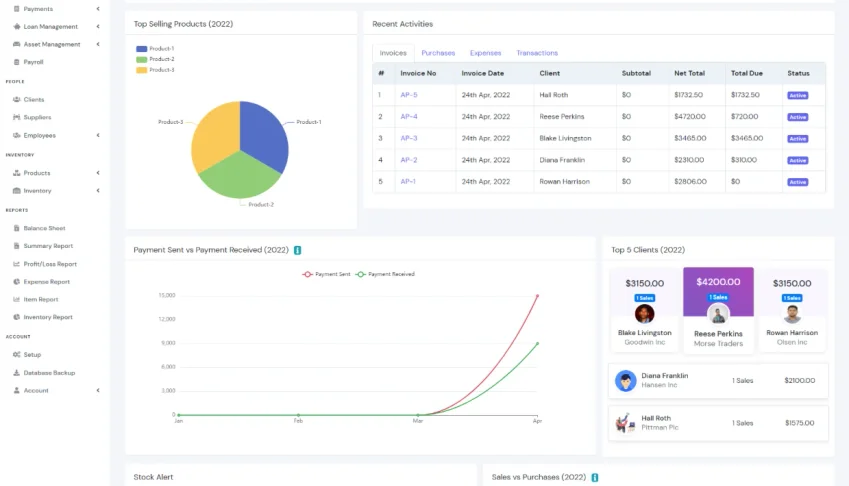The width and height of the screenshot is (849, 486).
Task: Click info icon beside Payment Sent vs Received
Action: click(297, 250)
